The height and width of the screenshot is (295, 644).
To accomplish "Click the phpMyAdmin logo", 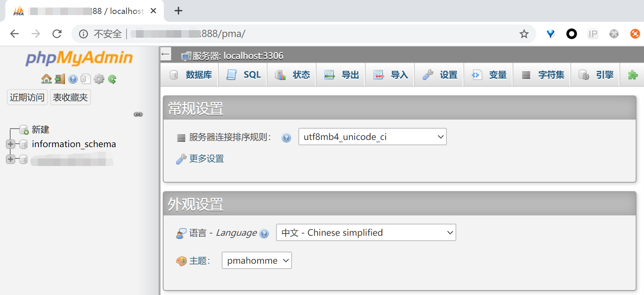I will (x=79, y=58).
